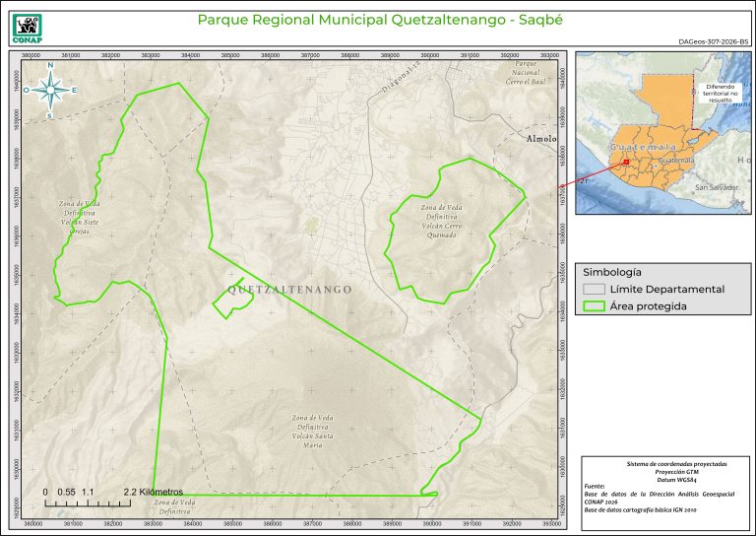This screenshot has height=536, width=756.
Task: Click the QUETZALTENANGO city label
Action: point(289,290)
